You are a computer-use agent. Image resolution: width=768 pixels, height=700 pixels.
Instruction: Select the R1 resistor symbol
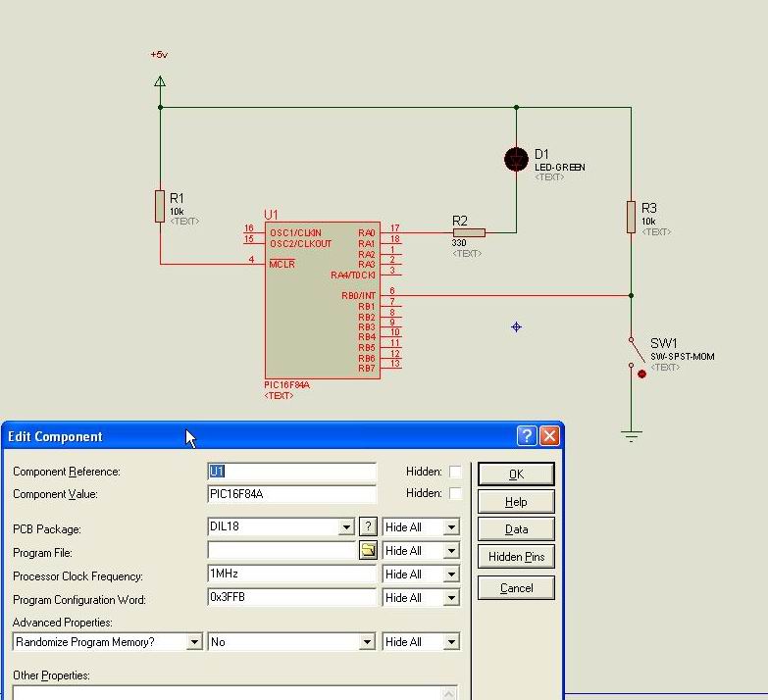pos(160,206)
